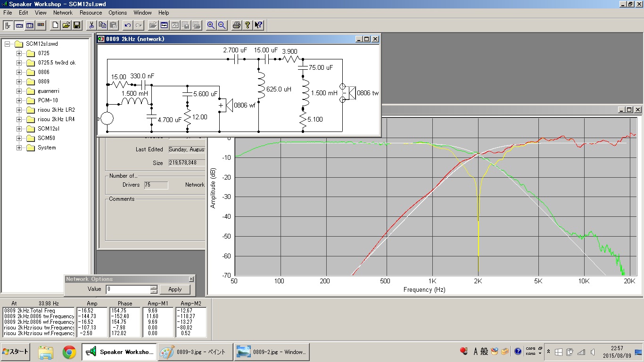Open the Network menu
Viewport: 644px width, 362px height.
(63, 13)
